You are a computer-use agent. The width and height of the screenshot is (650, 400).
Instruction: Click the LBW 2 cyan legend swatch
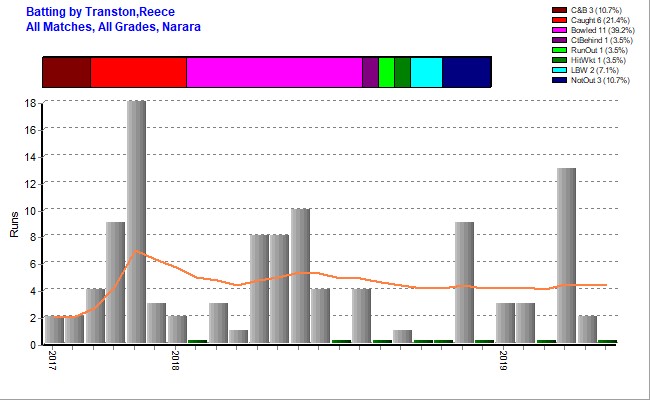(559, 70)
